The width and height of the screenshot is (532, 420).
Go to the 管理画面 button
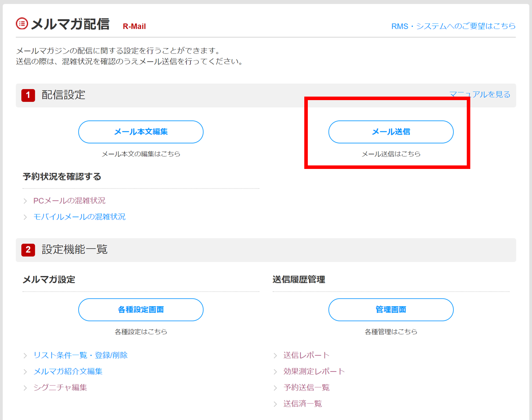[391, 310]
